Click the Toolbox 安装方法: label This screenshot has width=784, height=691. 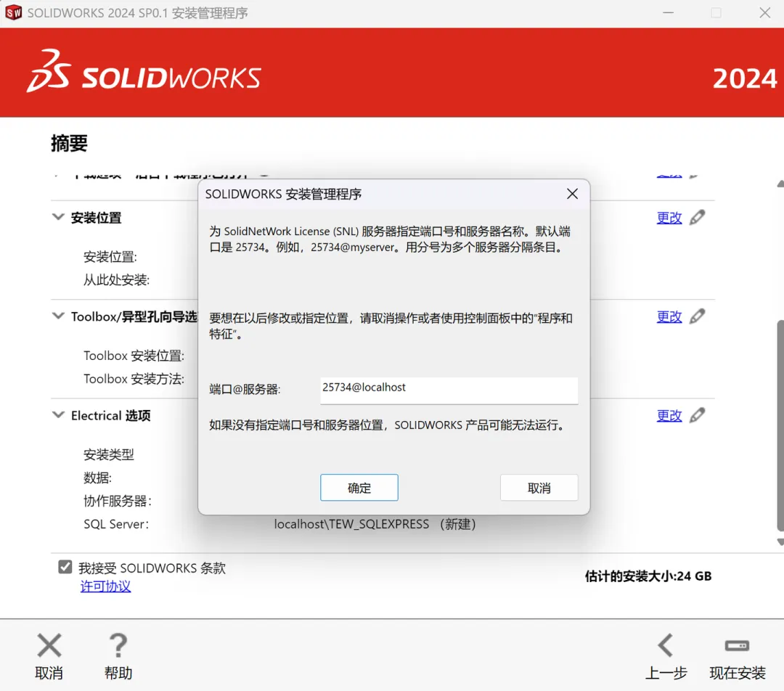point(134,379)
